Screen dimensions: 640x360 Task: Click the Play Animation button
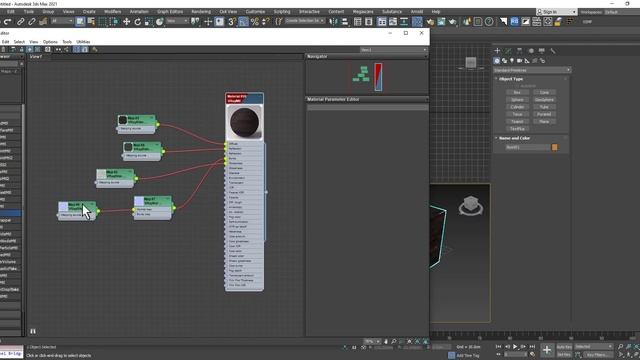click(515, 347)
